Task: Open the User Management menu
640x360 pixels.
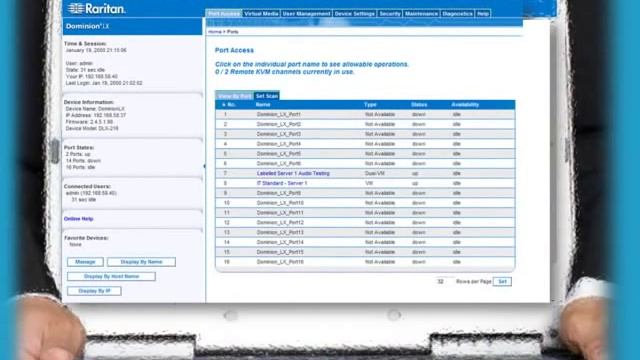Action: (x=306, y=13)
